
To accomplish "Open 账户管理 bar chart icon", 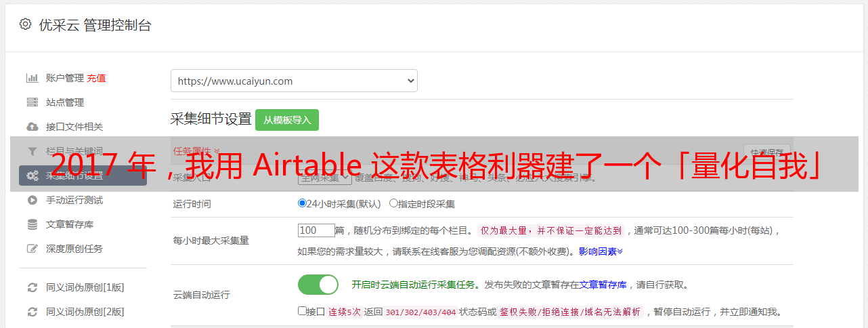I will pos(32,78).
